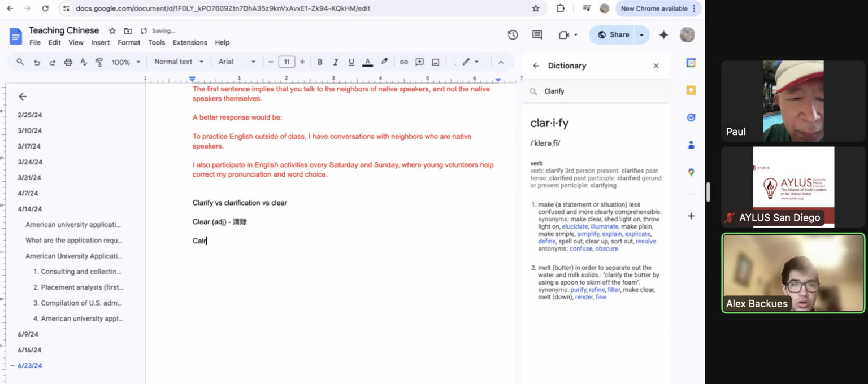
Task: Open the 'elucidate' synonym link
Action: coord(574,226)
